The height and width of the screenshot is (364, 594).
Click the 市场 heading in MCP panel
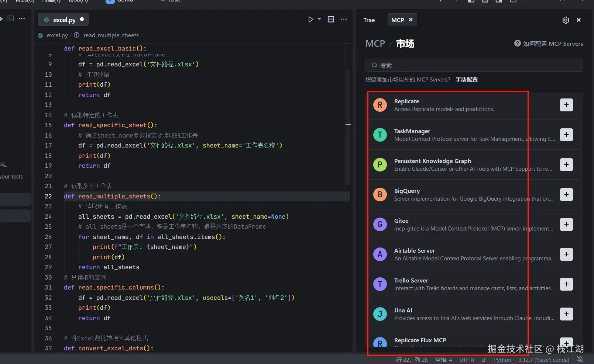[x=405, y=44]
